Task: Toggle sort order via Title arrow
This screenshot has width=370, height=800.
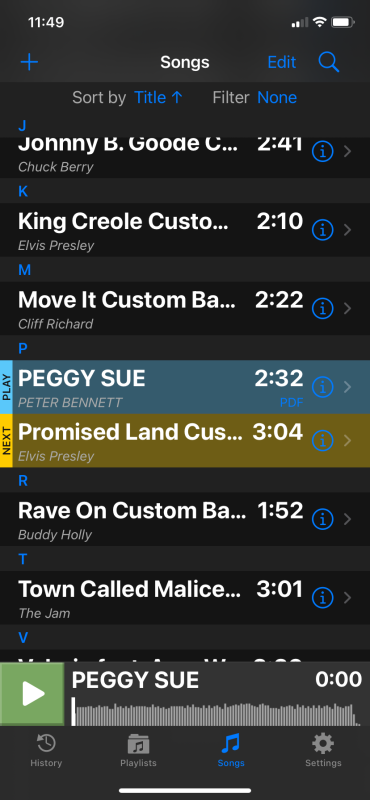Action: point(158,97)
